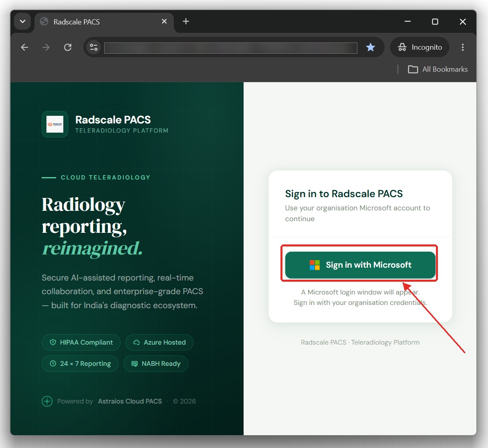The height and width of the screenshot is (448, 488).
Task: Minimize the browser window
Action: click(407, 21)
